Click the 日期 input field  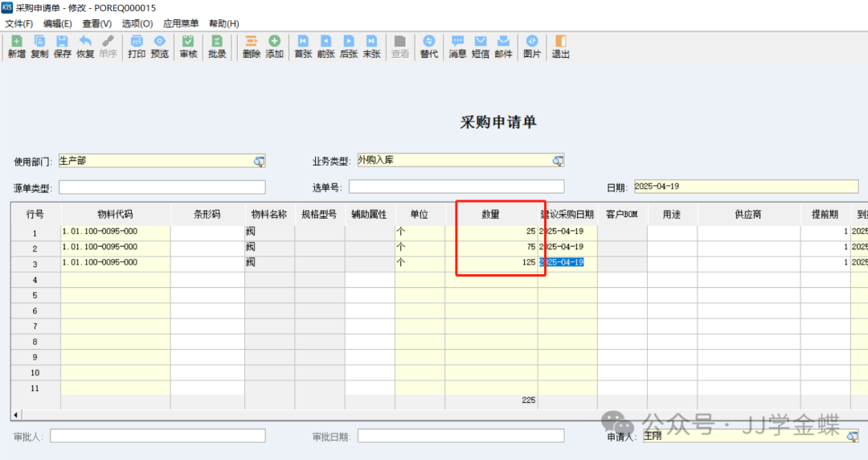(x=745, y=187)
